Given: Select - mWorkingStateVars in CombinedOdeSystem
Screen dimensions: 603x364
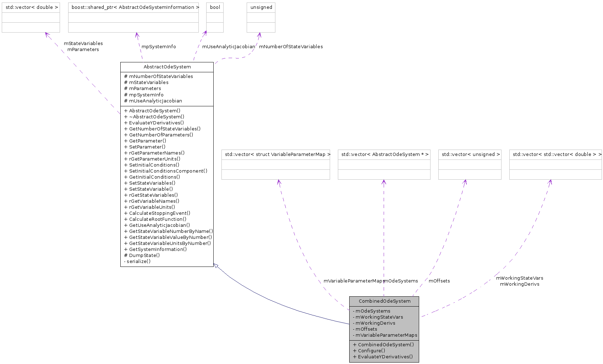Looking at the screenshot, I should (378, 317).
